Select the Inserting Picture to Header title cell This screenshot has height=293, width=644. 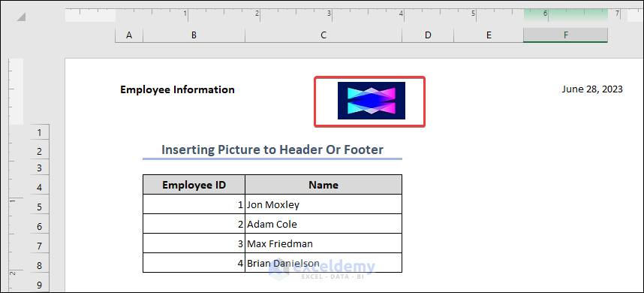[272, 150]
